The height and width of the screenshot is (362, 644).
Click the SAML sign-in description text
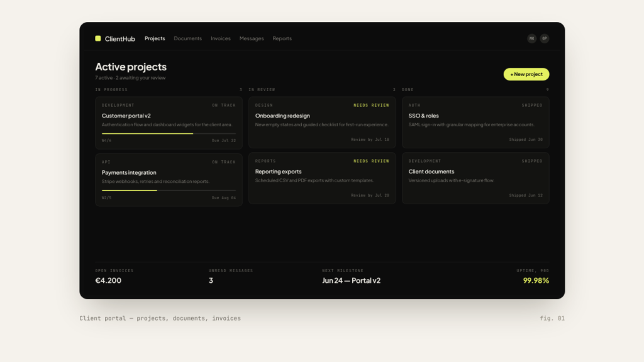(472, 125)
